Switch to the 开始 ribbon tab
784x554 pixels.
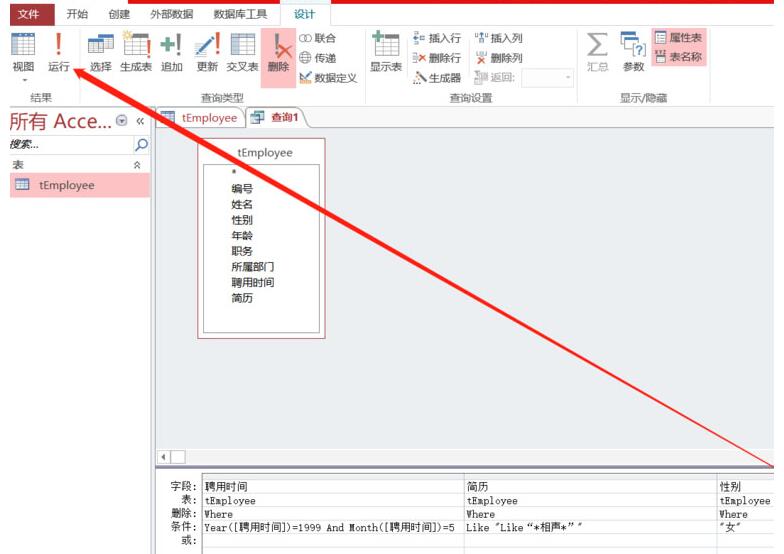click(x=78, y=14)
